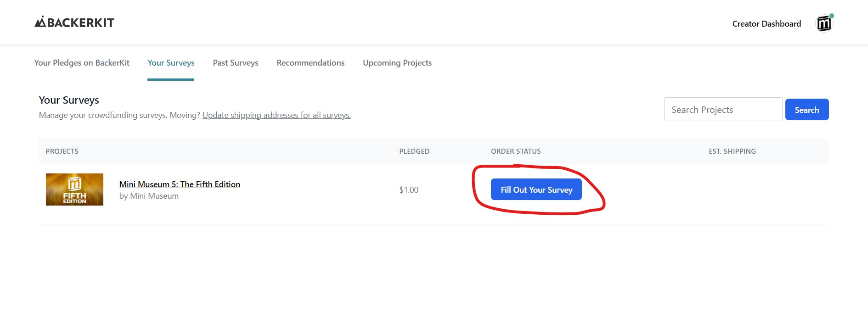Viewport: 868px width, 312px height.
Task: Click the Mini Museum Fifth Edition thumbnail
Action: click(x=74, y=189)
